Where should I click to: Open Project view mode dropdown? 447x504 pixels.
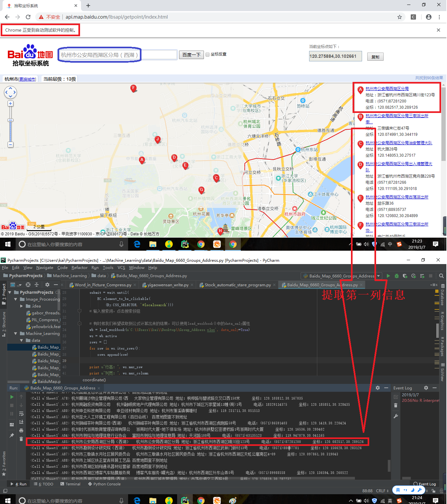point(16,285)
